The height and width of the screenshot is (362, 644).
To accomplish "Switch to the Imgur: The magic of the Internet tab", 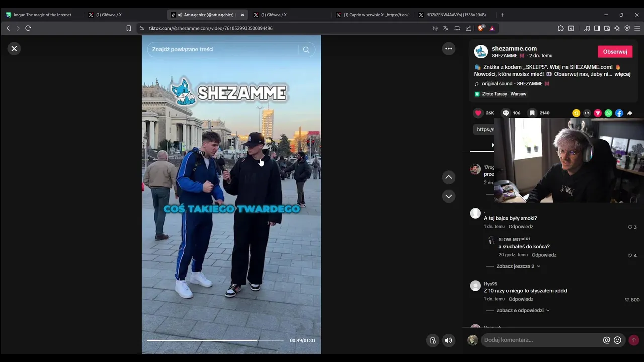I will (x=42, y=15).
